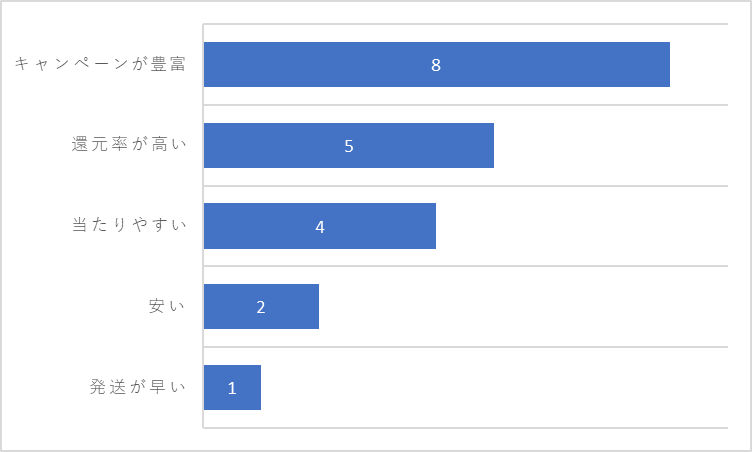Select the bar showing value 2
The height and width of the screenshot is (452, 752).
pyautogui.click(x=261, y=307)
